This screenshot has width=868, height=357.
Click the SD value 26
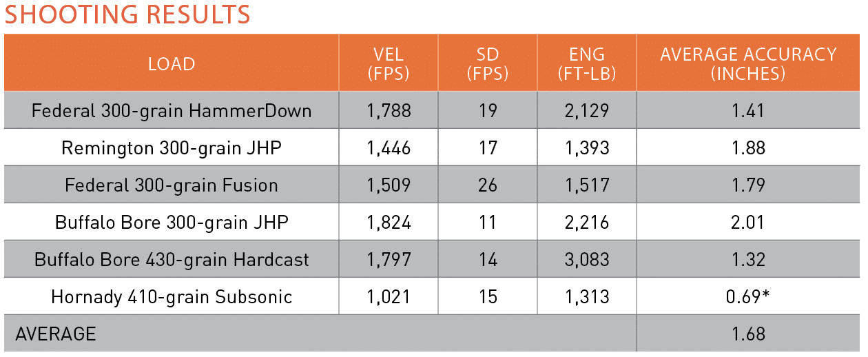487,185
